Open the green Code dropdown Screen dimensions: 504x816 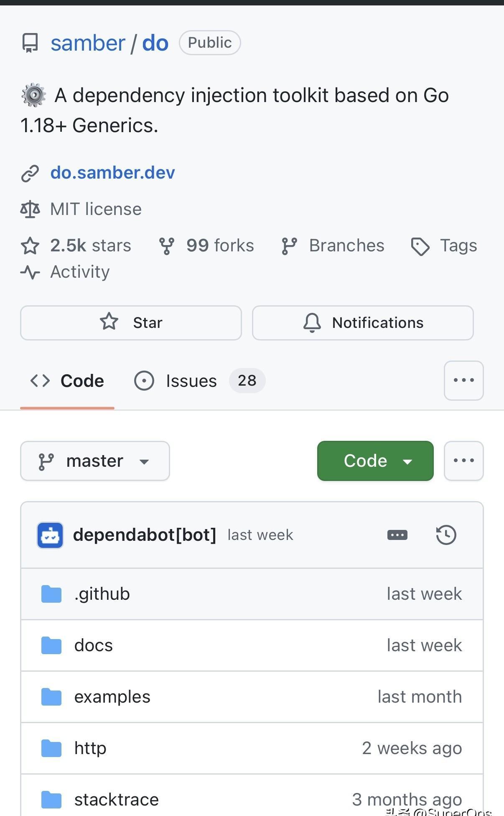pyautogui.click(x=375, y=461)
